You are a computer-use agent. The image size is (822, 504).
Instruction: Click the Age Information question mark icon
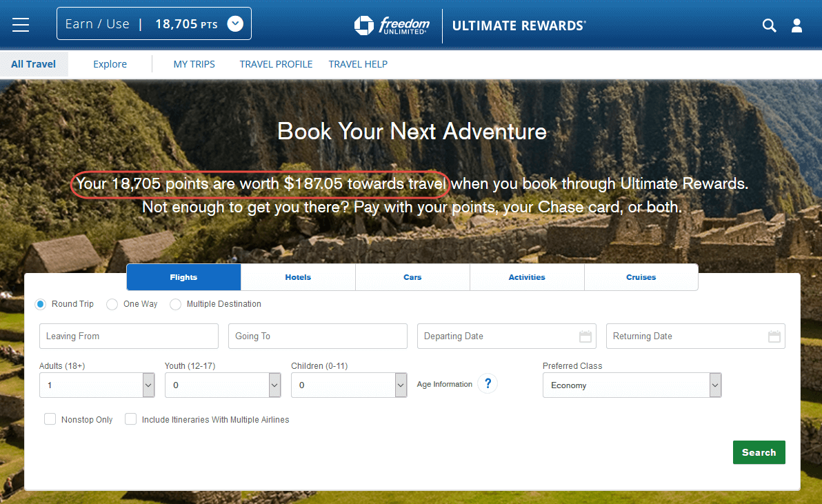488,384
